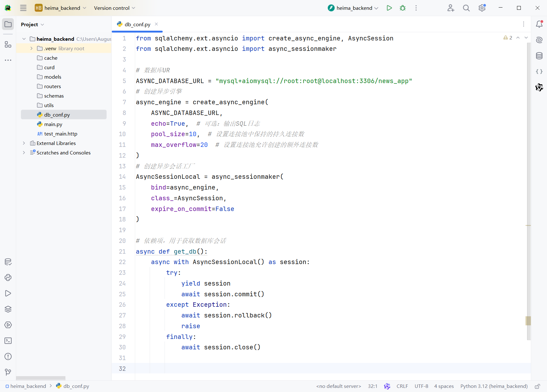This screenshot has width=547, height=392.
Task: Toggle file read-only lock in status bar
Action: [x=537, y=386]
